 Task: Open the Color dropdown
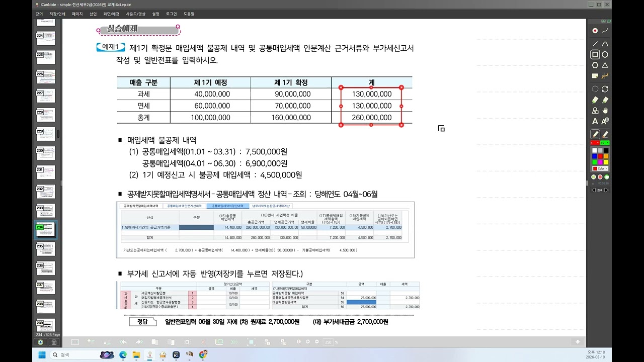[x=600, y=168]
